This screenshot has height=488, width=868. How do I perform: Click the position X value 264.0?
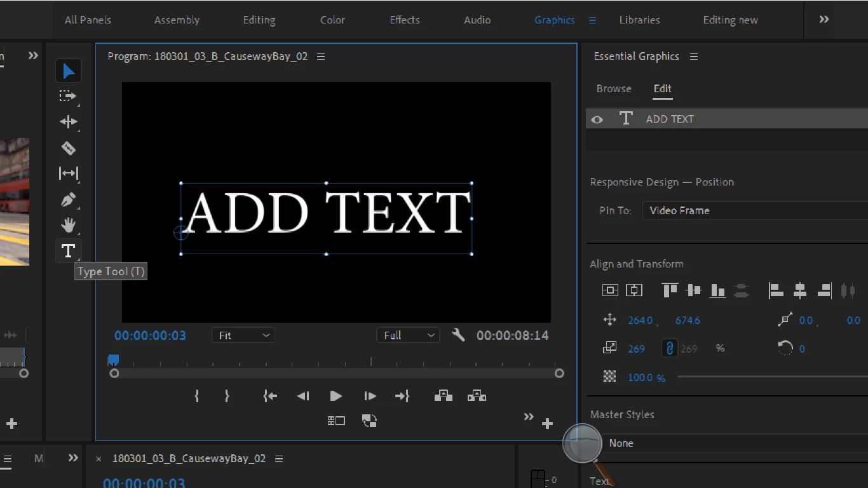pos(641,320)
